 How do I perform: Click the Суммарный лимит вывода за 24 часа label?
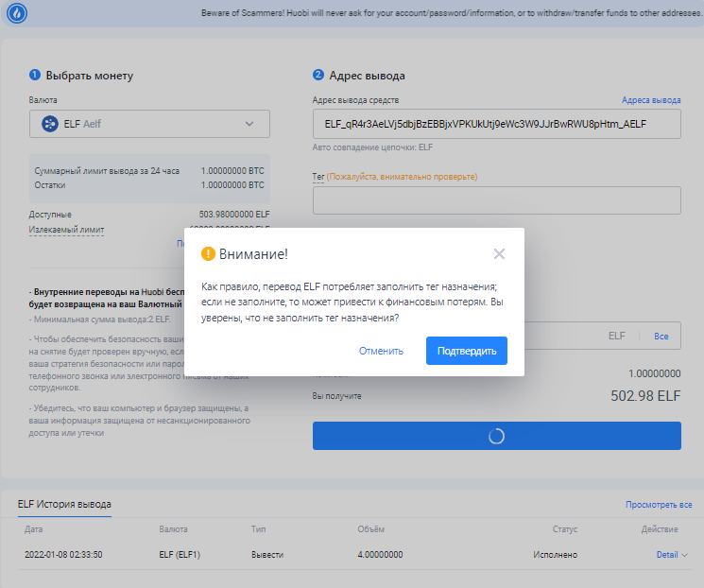point(107,171)
